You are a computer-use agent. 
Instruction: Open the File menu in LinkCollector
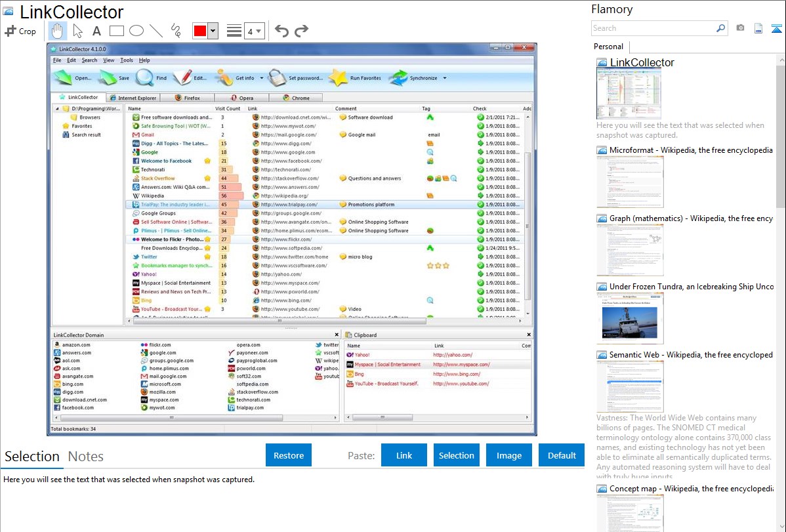(57, 60)
